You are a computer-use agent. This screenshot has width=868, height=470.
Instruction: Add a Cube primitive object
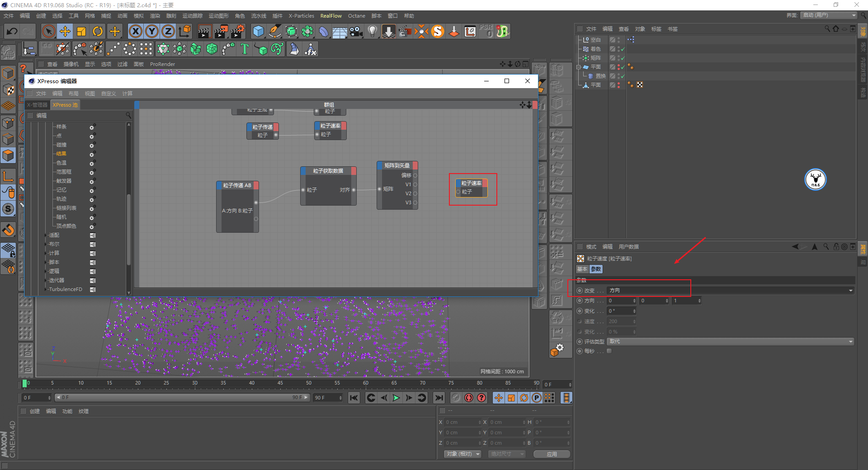pos(258,31)
